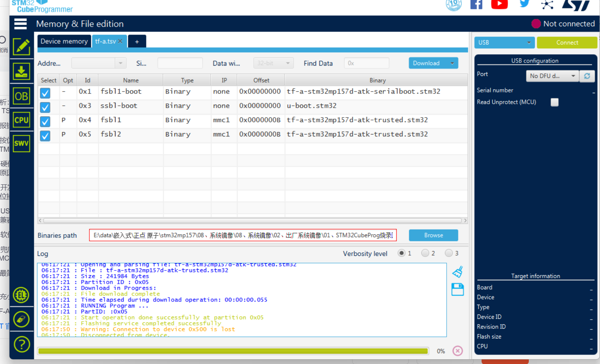The image size is (600, 364).
Task: Open the ST community network icon
Action: click(547, 5)
